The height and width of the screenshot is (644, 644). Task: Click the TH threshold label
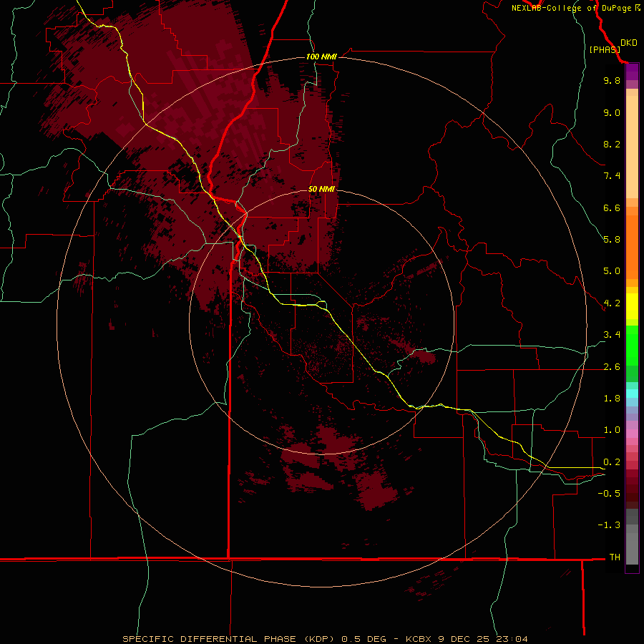(615, 557)
